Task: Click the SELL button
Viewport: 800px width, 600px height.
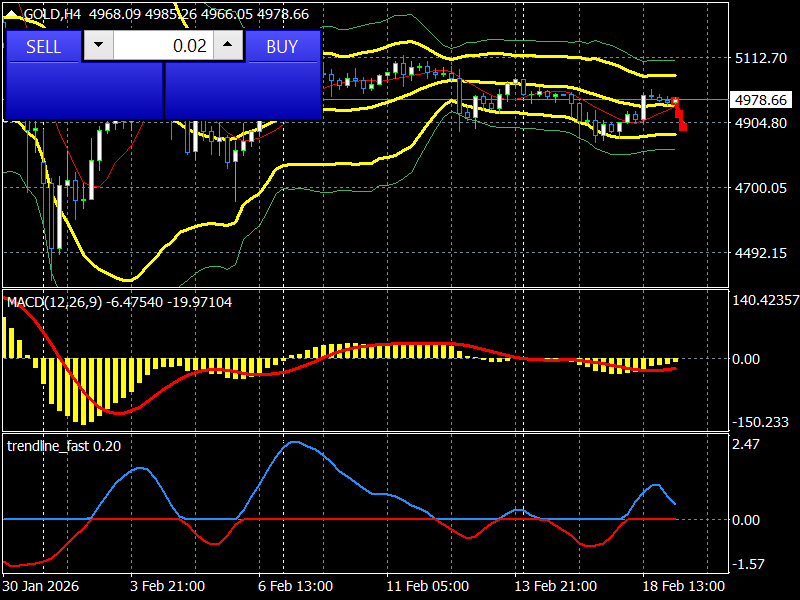Action: pos(43,46)
